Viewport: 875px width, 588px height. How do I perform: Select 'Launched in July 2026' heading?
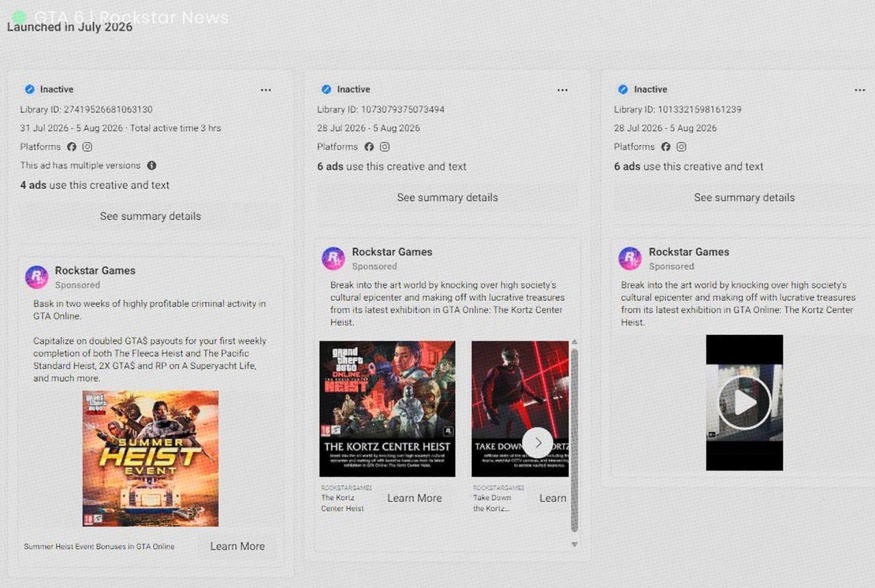tap(70, 27)
